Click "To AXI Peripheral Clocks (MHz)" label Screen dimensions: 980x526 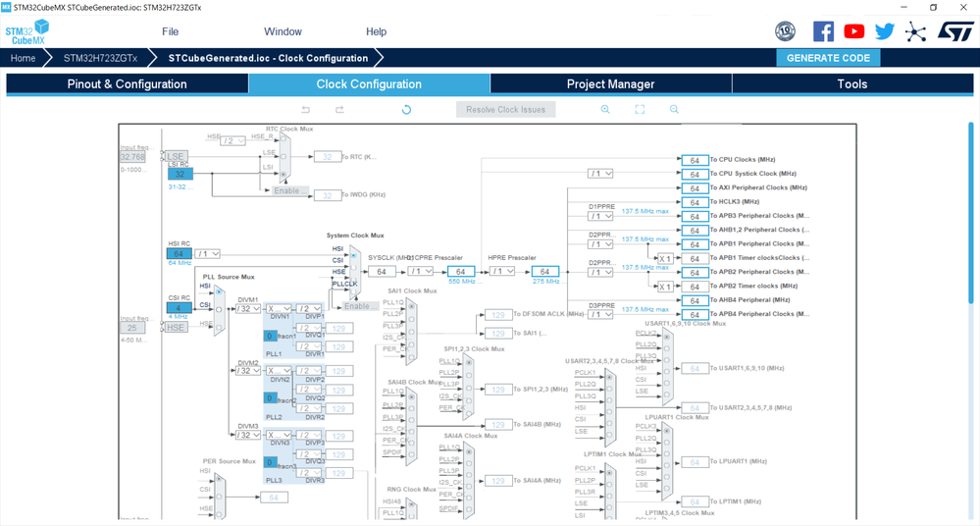point(758,187)
